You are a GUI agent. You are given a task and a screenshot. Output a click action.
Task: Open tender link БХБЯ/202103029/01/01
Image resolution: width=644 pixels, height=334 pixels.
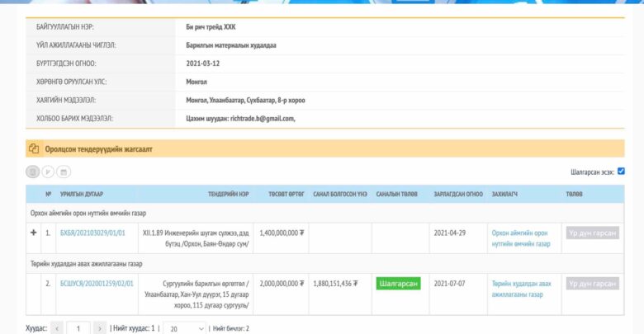[92, 233]
